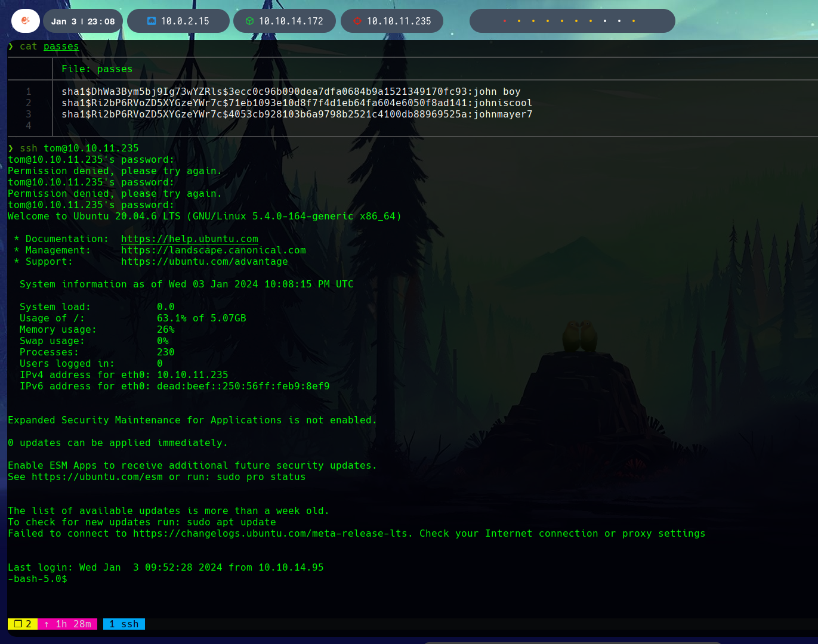Switch to the last yellow workspace dot
Screen dimensions: 818x644
click(634, 21)
